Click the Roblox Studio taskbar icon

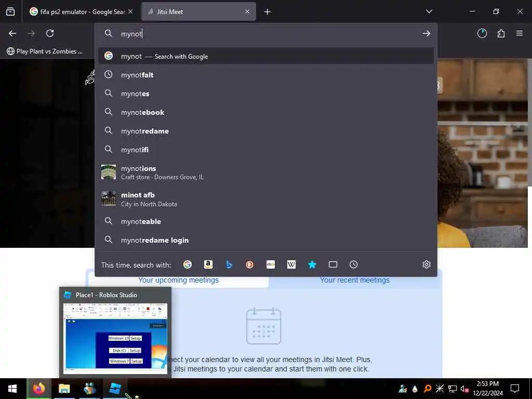click(115, 389)
